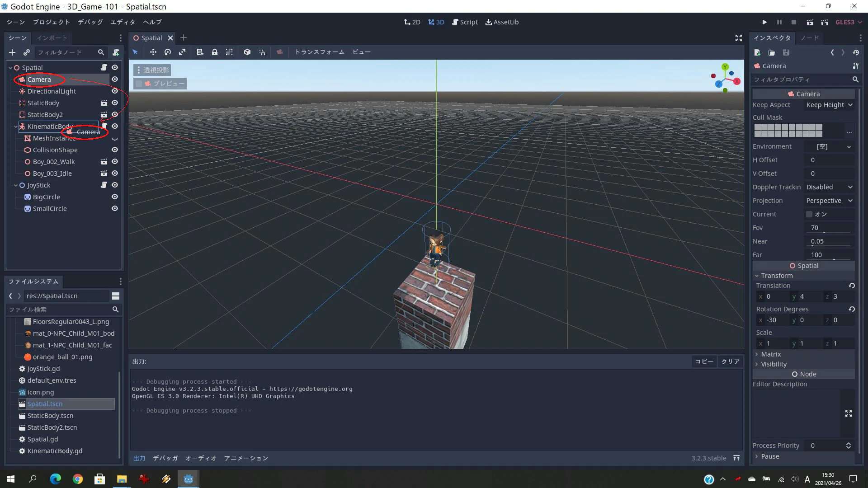
Task: Create new resource in Inspector
Action: (757, 52)
